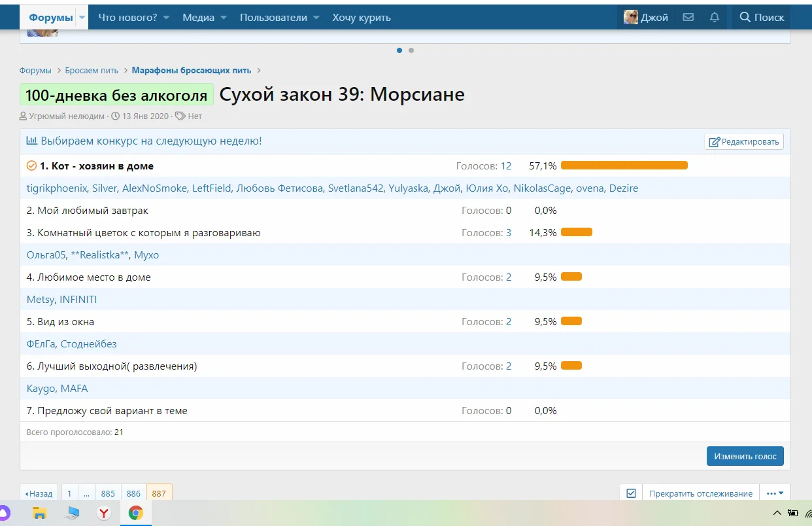Open Chrome from the taskbar

pos(135,513)
